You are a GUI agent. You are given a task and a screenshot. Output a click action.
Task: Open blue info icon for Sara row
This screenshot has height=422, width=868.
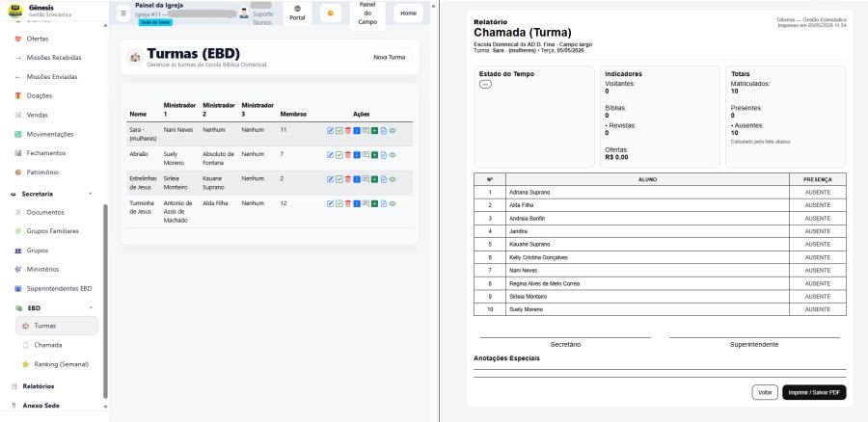(357, 130)
